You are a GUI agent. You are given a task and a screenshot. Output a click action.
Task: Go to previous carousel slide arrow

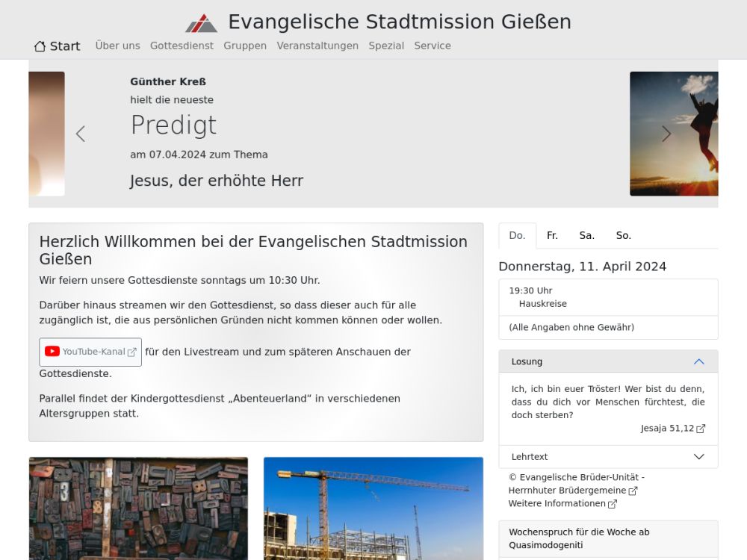pyautogui.click(x=81, y=134)
